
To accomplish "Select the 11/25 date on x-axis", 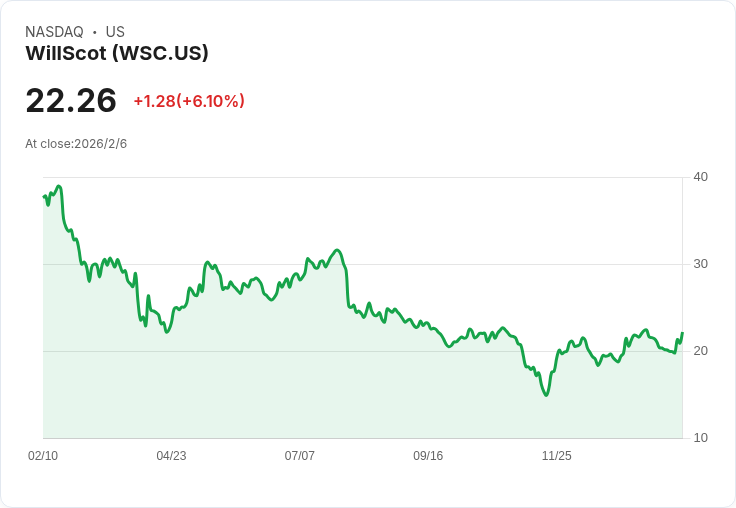I will pyautogui.click(x=556, y=456).
